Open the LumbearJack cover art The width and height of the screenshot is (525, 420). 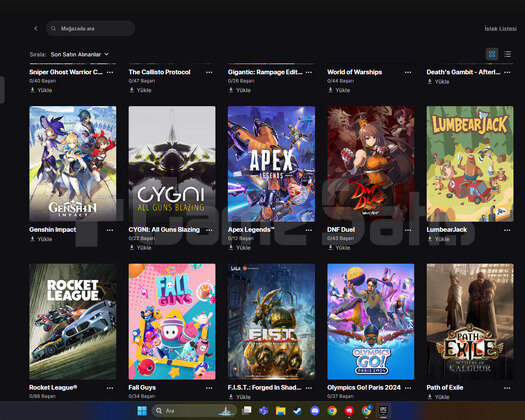(x=470, y=164)
